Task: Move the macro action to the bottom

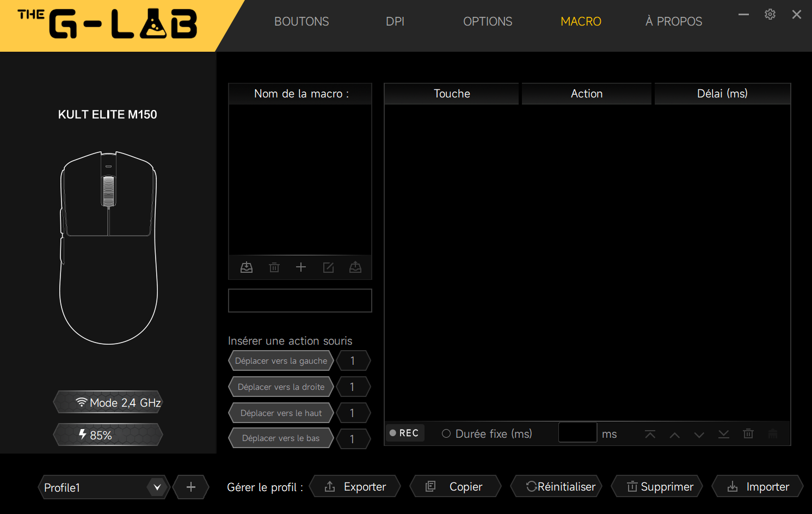Action: pos(724,434)
